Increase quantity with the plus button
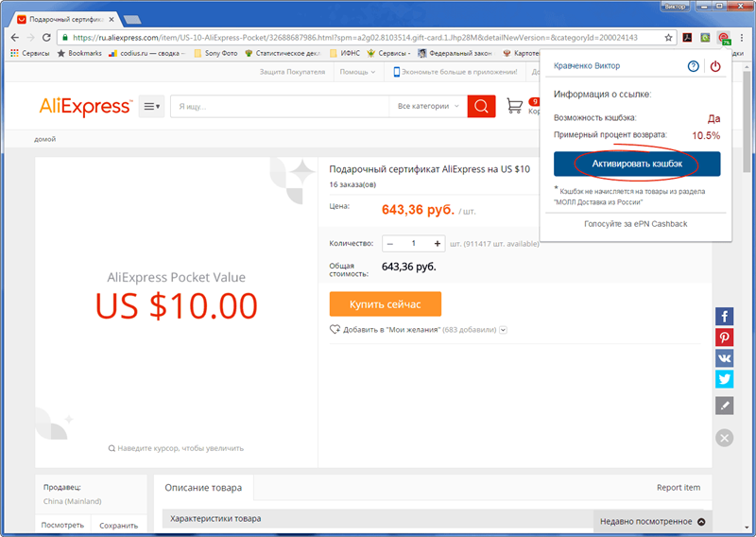Viewport: 756px width, 537px height. click(437, 244)
